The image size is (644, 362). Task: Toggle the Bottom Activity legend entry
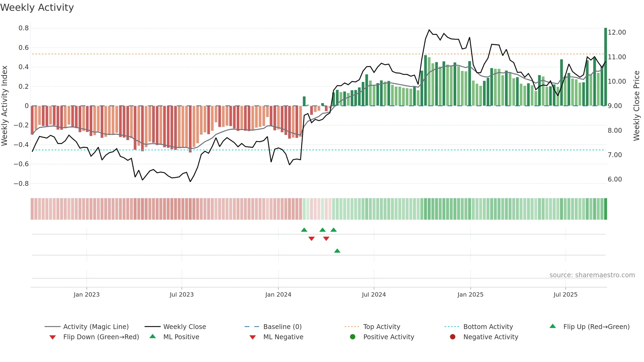[x=479, y=327]
